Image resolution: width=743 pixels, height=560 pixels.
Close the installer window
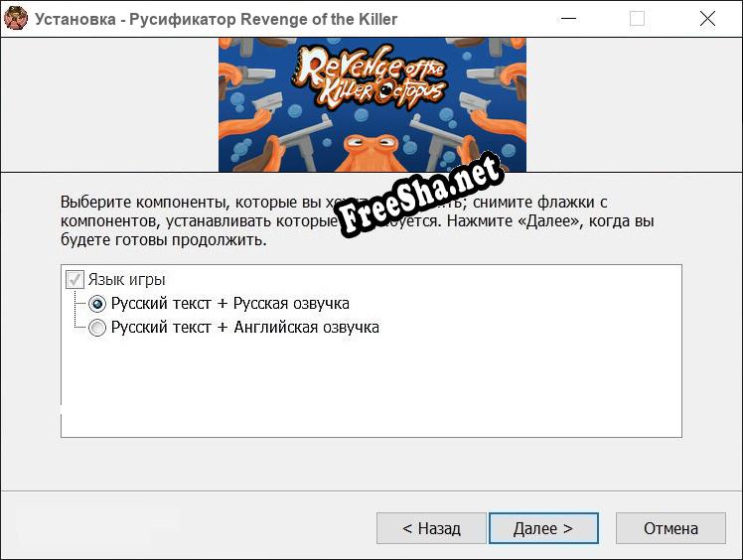[x=707, y=19]
